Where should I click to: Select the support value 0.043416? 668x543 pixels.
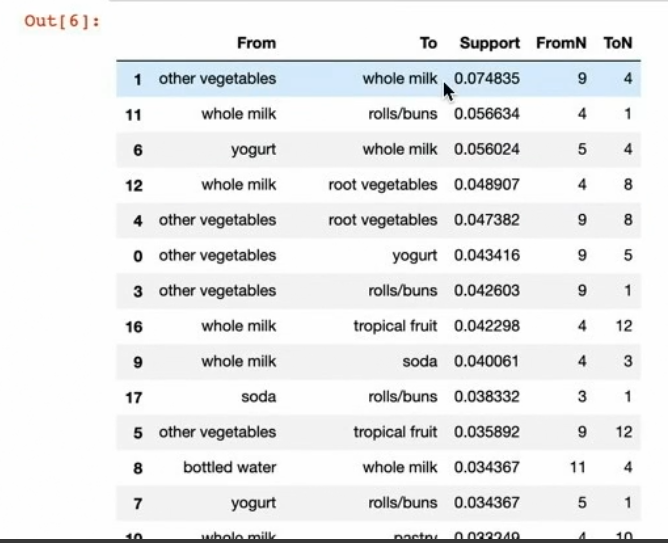click(x=487, y=255)
